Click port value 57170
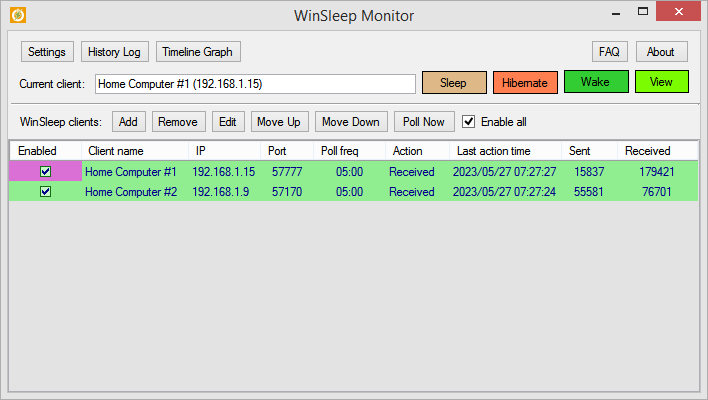Image resolution: width=708 pixels, height=400 pixels. click(x=287, y=192)
